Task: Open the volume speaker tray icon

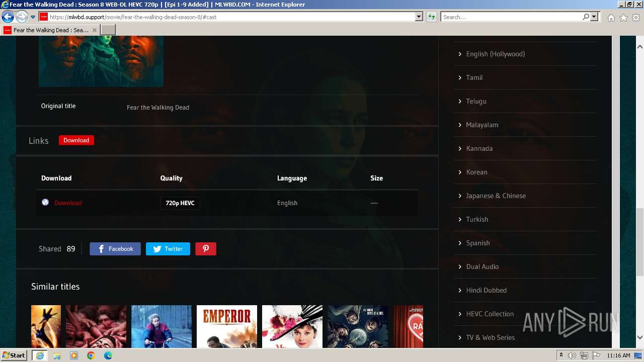Action: (572, 355)
